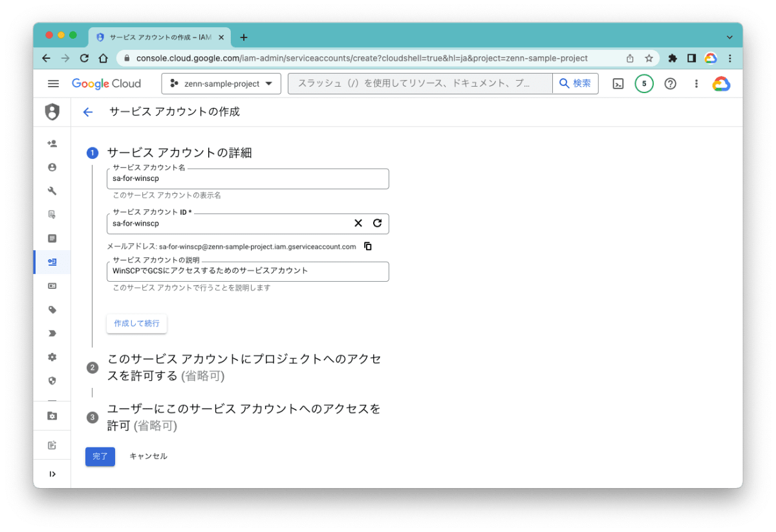
Task: Expand step 3 user access section
Action: [x=244, y=417]
